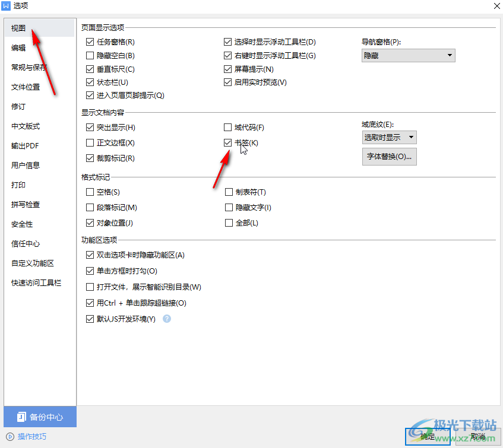Open the 备份中心 button
503x448 pixels.
[x=40, y=417]
